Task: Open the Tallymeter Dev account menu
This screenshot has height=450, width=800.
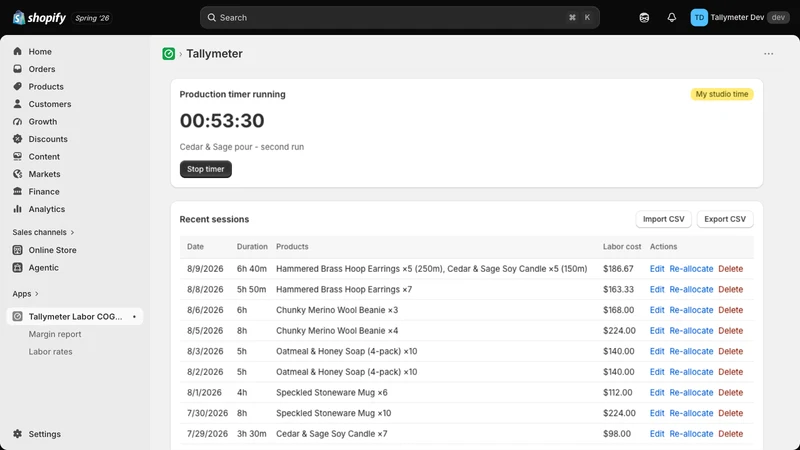Action: click(x=740, y=17)
